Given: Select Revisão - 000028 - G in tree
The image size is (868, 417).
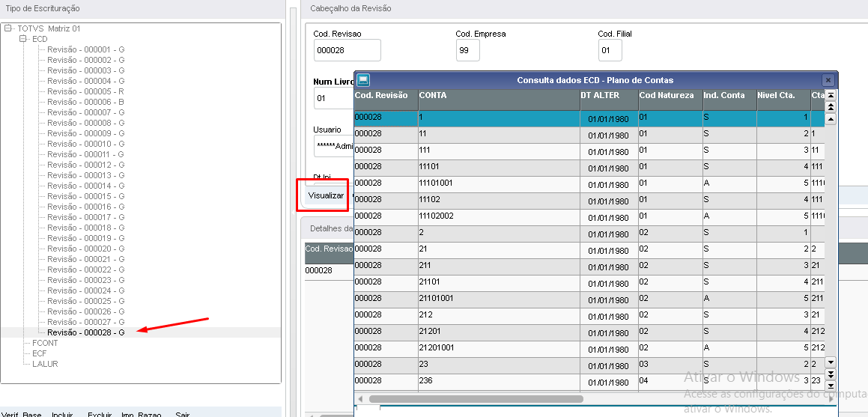Looking at the screenshot, I should coord(86,332).
